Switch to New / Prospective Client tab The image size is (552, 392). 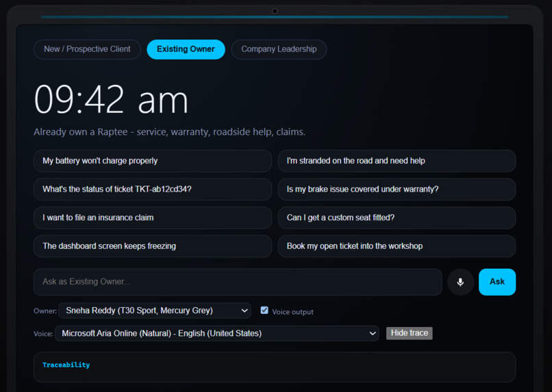[87, 49]
